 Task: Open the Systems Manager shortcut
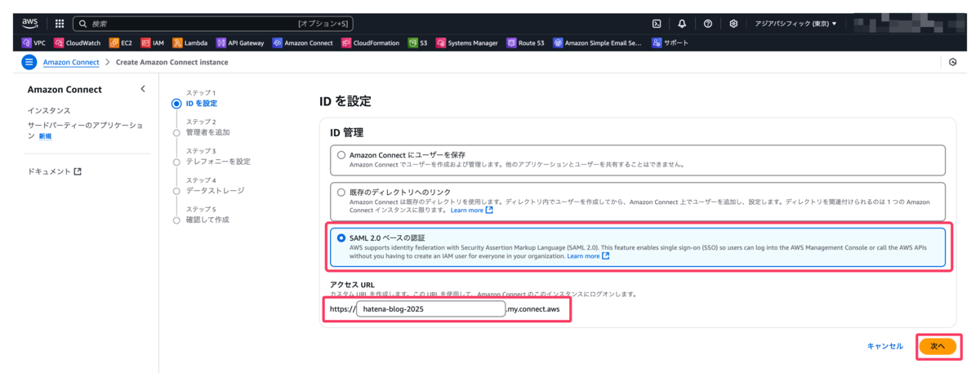[467, 42]
